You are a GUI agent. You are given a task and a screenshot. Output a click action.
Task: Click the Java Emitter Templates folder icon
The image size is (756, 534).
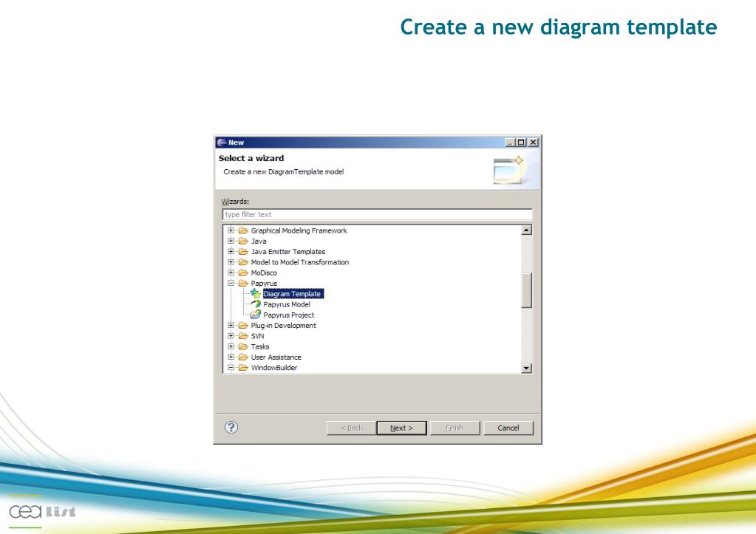click(243, 252)
